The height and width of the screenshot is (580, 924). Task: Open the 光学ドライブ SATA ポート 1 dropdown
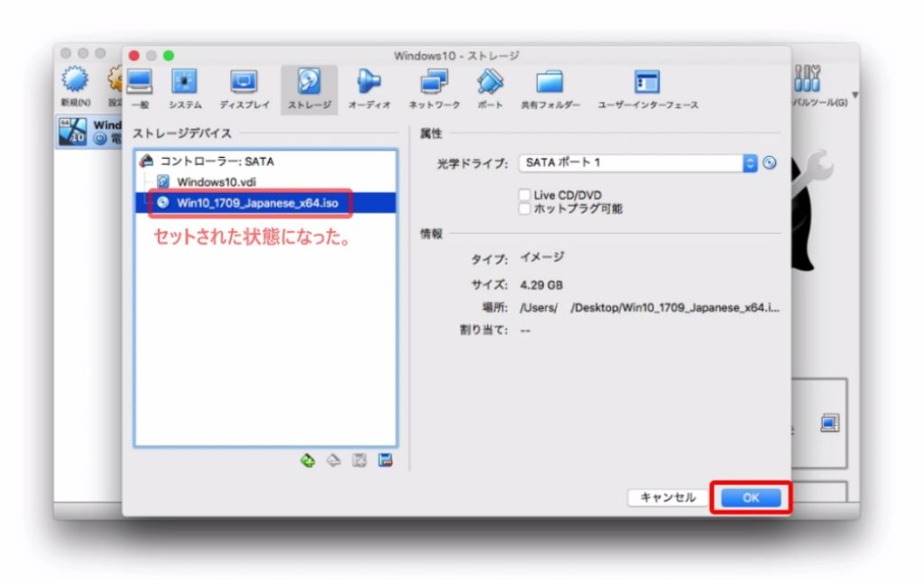coord(638,163)
